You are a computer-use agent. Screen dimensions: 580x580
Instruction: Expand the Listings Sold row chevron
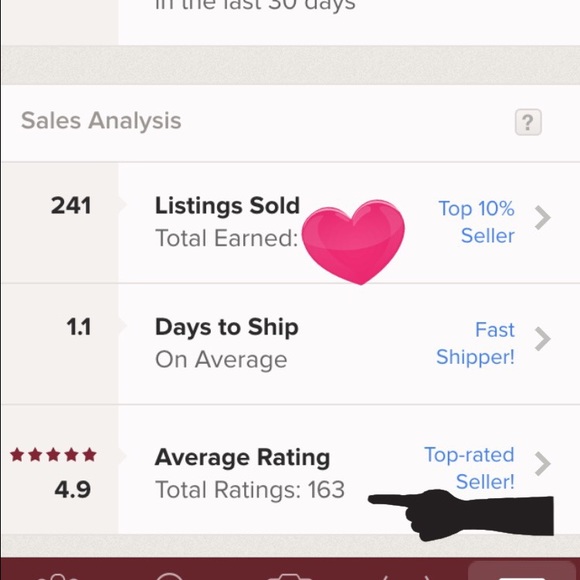[543, 218]
